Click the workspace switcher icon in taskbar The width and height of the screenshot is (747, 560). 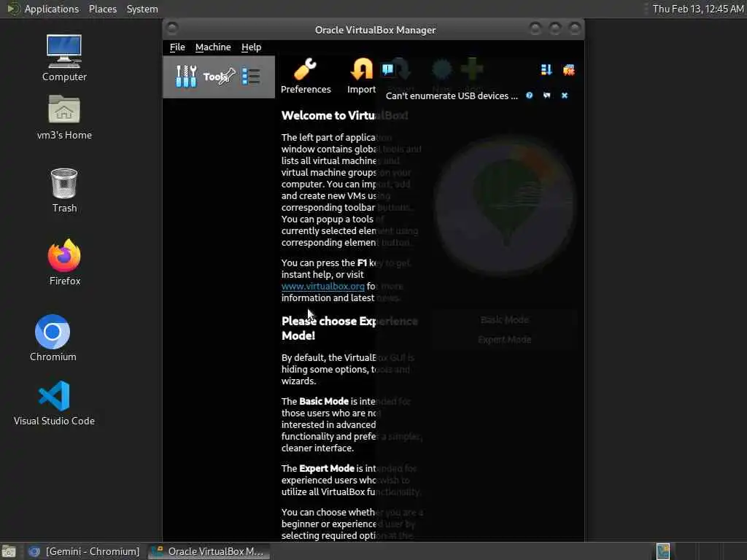[662, 551]
